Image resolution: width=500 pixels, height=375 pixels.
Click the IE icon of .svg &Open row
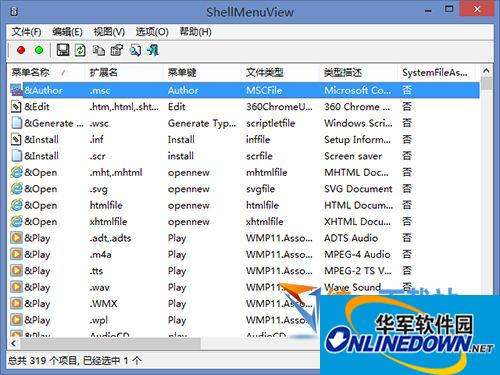pyautogui.click(x=16, y=189)
